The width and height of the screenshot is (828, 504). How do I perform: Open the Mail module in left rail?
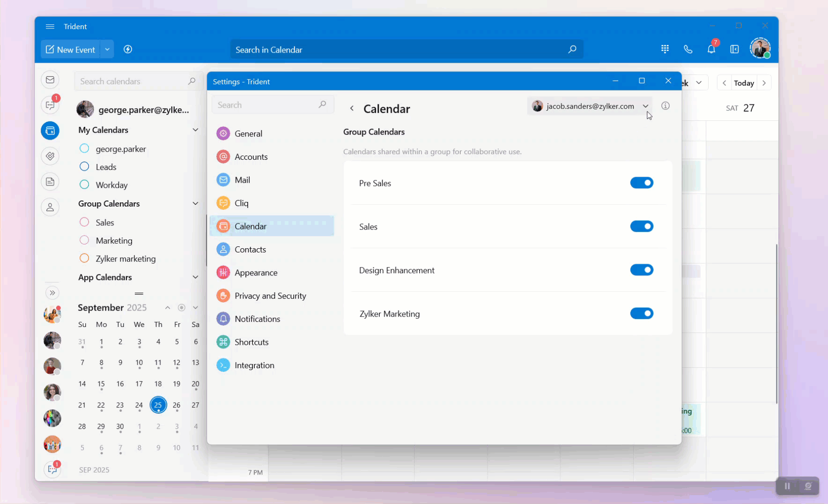point(50,80)
